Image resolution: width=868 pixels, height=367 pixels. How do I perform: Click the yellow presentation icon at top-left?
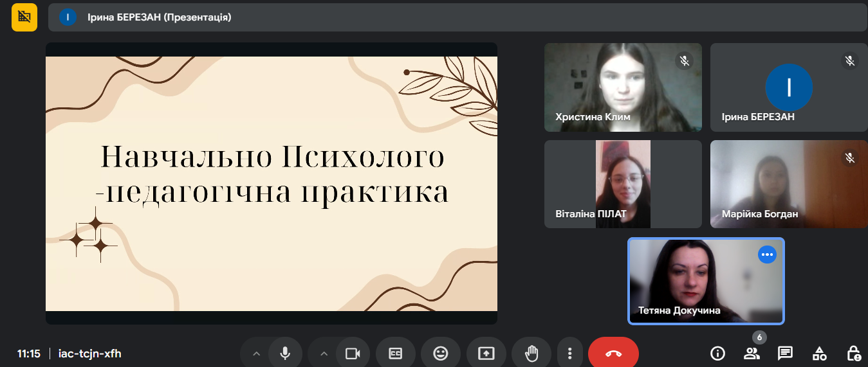[24, 17]
